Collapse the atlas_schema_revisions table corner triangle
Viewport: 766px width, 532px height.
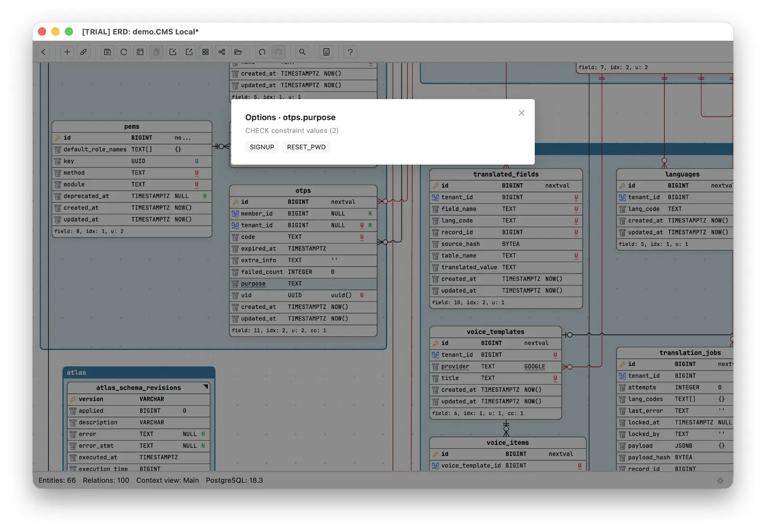click(206, 387)
